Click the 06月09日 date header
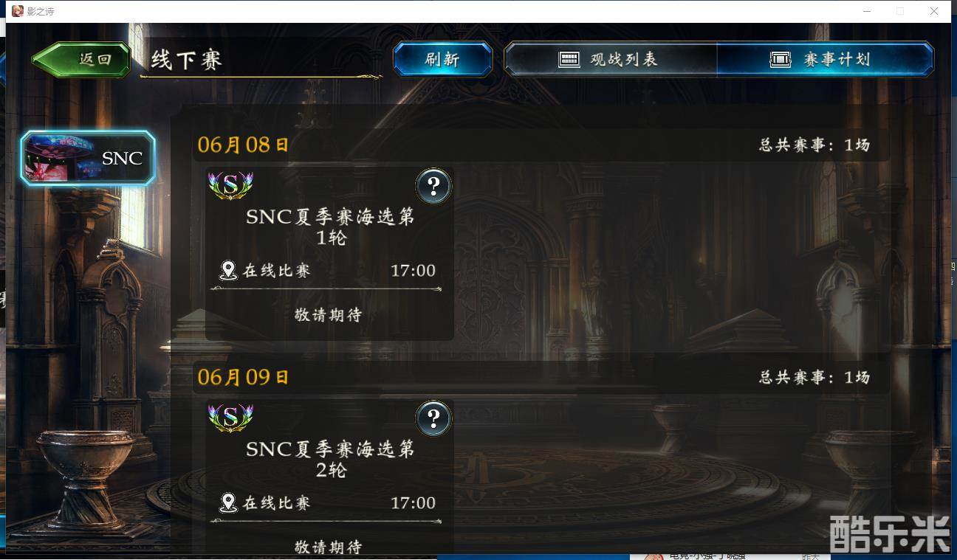Screen dimensions: 957x560 [244, 377]
